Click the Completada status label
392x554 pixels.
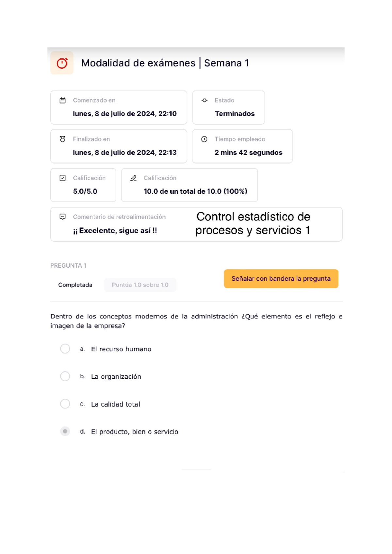pyautogui.click(x=75, y=285)
